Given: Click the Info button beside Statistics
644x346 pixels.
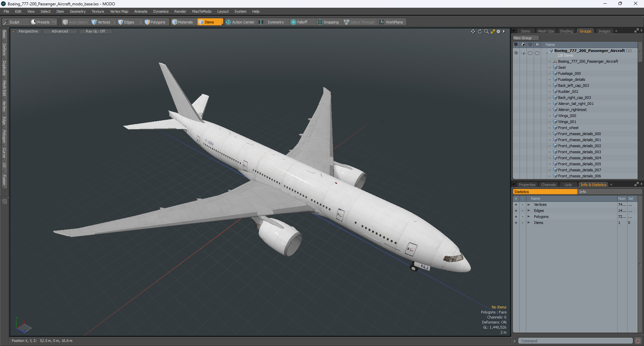Looking at the screenshot, I should point(609,192).
